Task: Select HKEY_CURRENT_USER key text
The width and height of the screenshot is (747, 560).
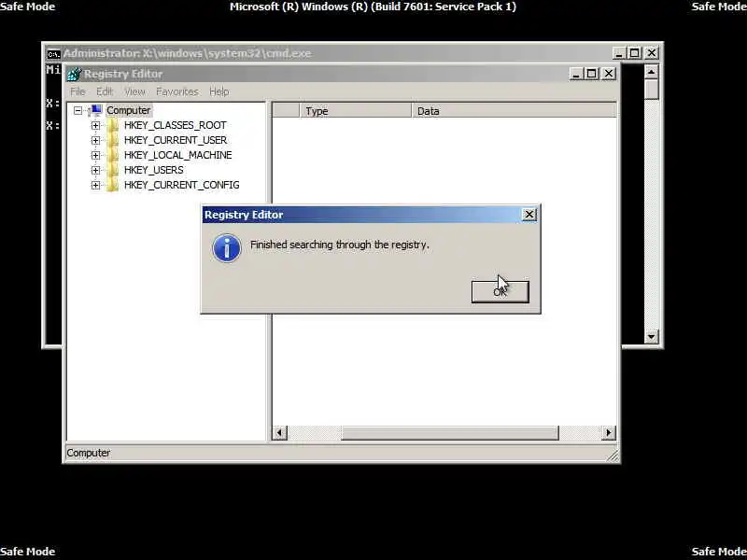Action: [176, 140]
